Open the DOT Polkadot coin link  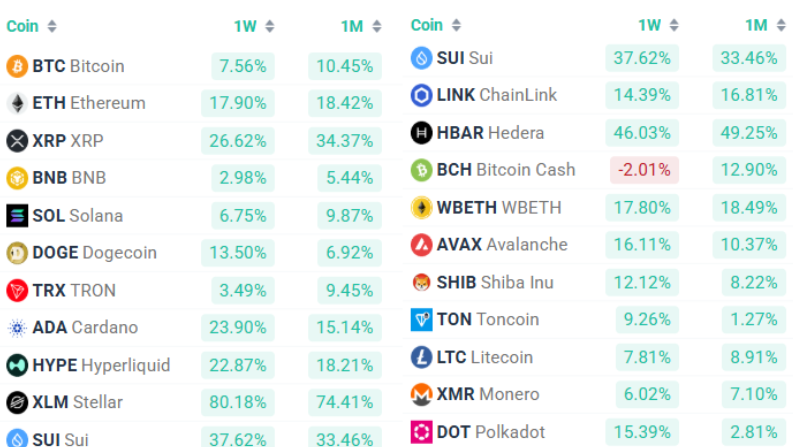pyautogui.click(x=491, y=432)
